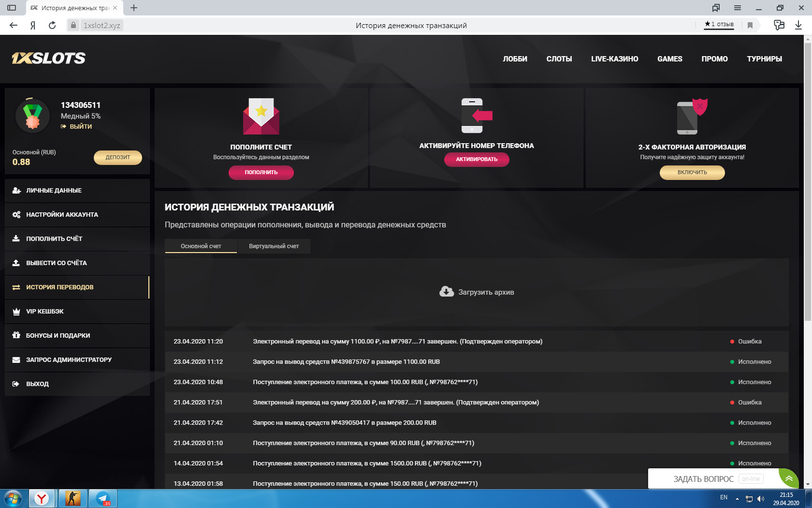The image size is (812, 508).
Task: Open VIP КЕШБЭК in sidebar
Action: [45, 312]
